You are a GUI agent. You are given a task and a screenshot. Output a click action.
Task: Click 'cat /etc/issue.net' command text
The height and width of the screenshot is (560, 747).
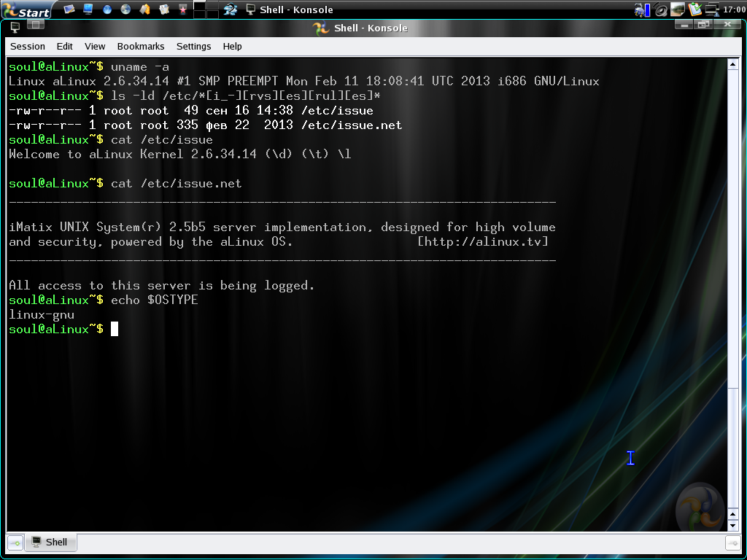pyautogui.click(x=177, y=183)
